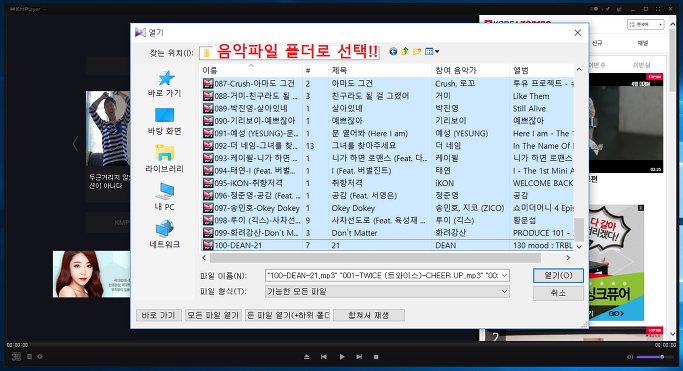Screen dimensions: 683x371
Task: Open language dropdown in side panel
Action: 646,25
